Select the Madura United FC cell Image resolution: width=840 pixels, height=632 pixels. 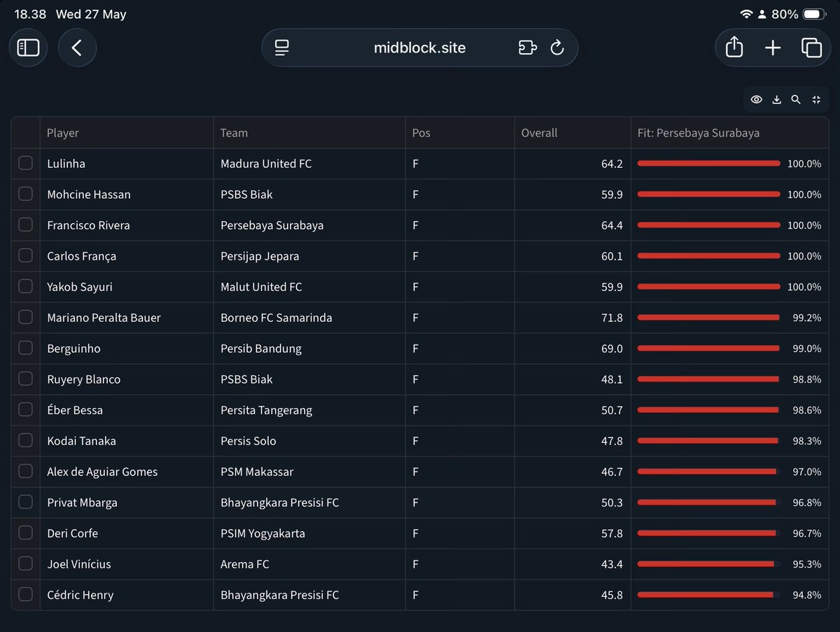[309, 164]
